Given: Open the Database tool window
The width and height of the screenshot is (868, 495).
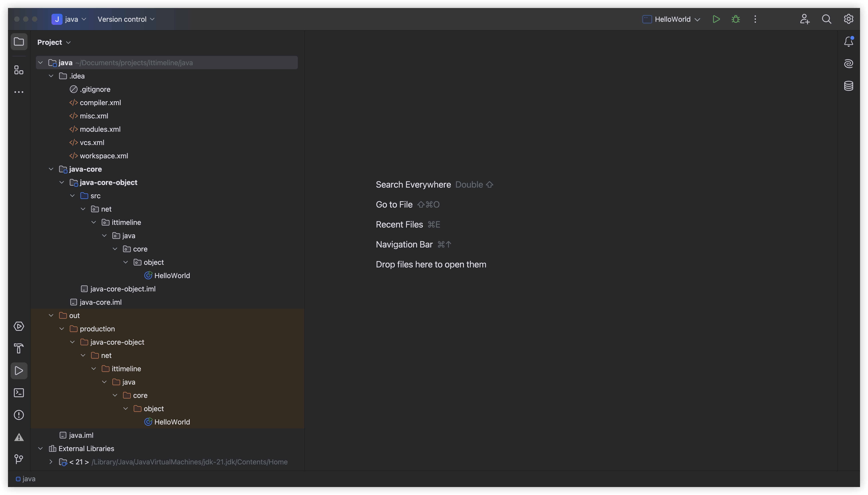Looking at the screenshot, I should (848, 86).
